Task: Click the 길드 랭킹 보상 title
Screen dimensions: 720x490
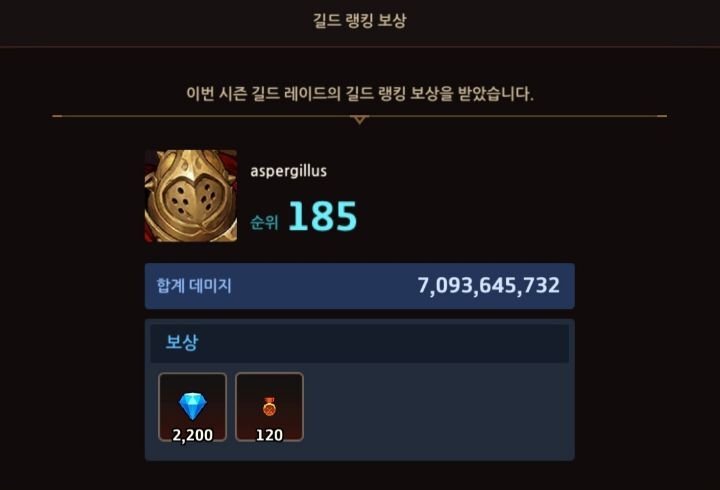Action: click(360, 20)
